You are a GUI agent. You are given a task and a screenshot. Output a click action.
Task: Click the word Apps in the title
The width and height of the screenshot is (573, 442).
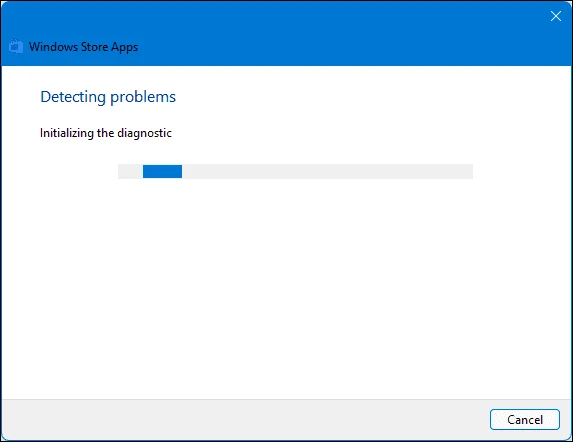pyautogui.click(x=125, y=47)
